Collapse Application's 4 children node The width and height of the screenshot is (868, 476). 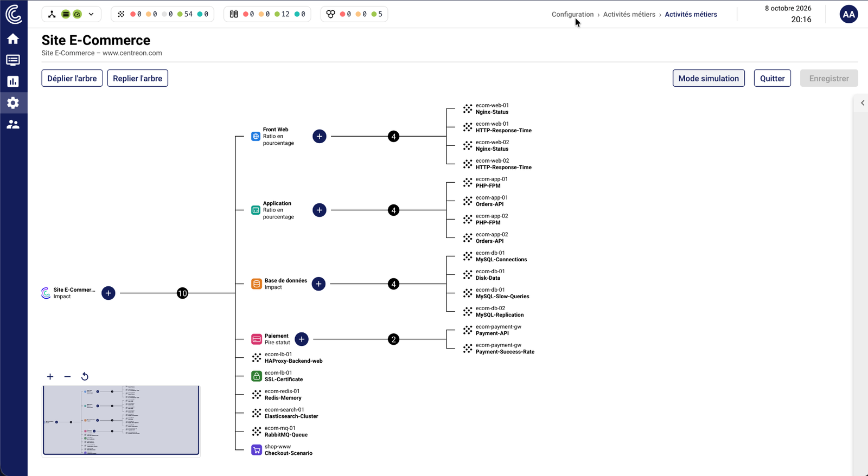(394, 210)
